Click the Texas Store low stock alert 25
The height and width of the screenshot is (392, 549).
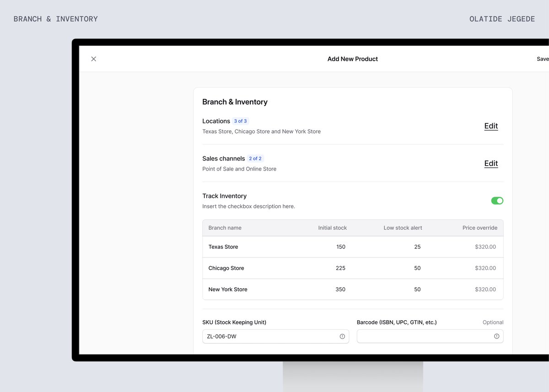417,247
